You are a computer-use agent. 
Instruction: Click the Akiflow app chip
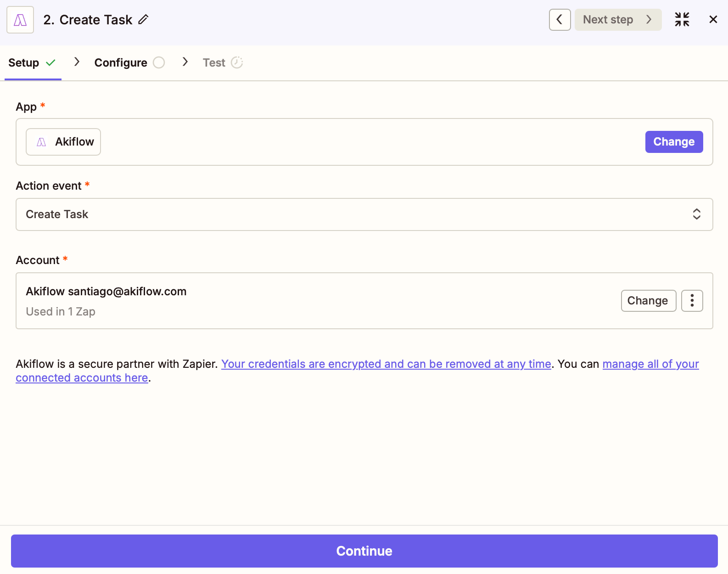click(63, 142)
